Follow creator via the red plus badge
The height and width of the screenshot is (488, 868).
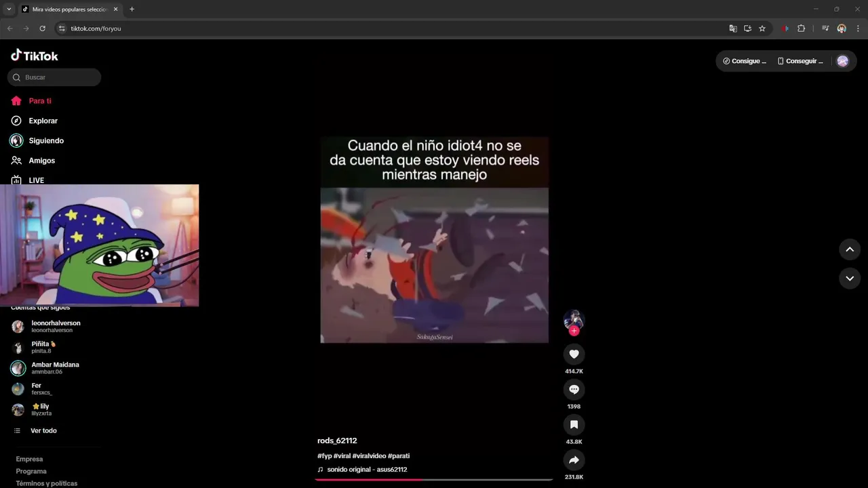click(x=574, y=331)
